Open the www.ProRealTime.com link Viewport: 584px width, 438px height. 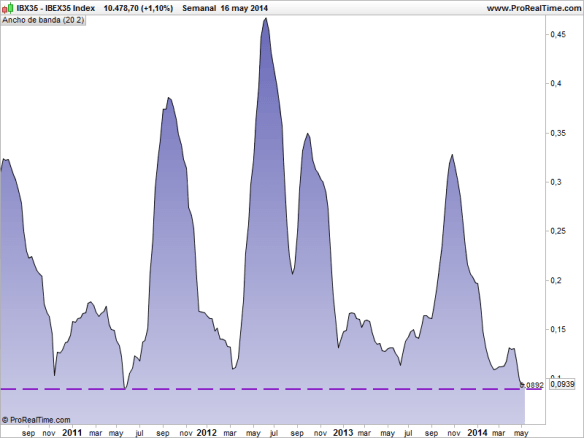click(x=534, y=8)
